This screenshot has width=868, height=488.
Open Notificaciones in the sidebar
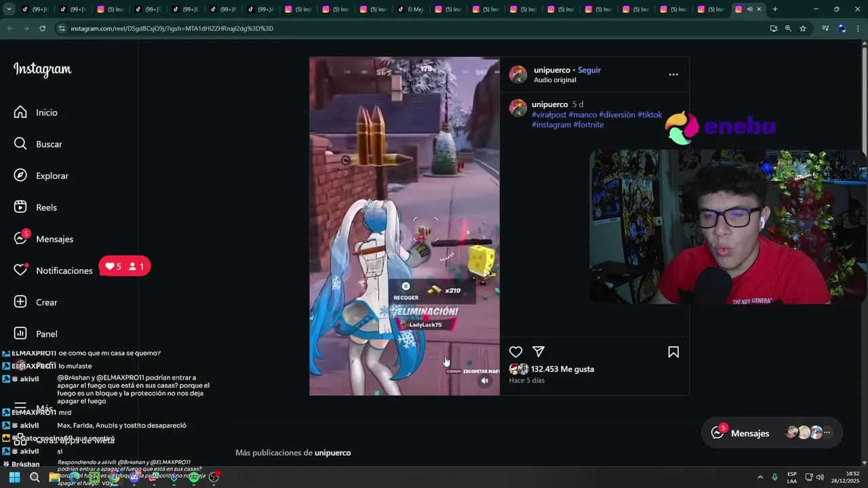64,270
